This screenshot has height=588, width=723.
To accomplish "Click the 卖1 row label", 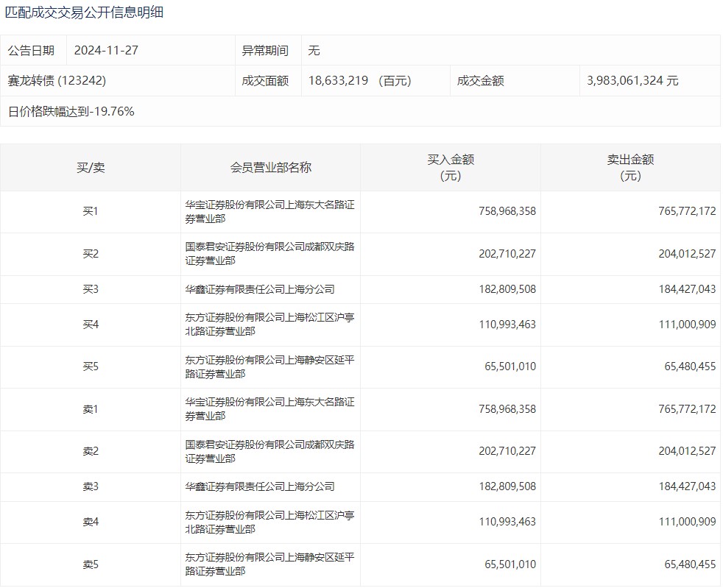I will [x=91, y=409].
